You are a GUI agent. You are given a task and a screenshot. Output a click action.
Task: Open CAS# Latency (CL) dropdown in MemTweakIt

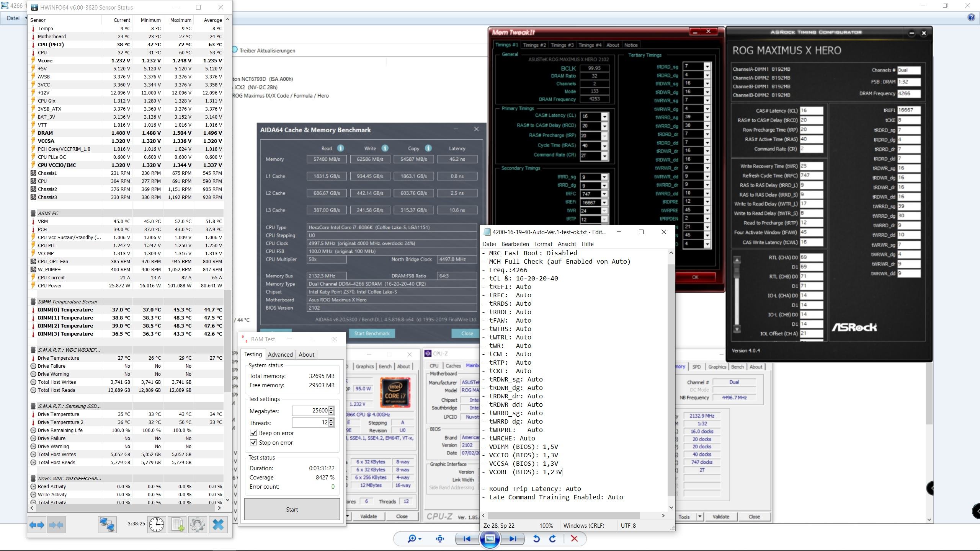pyautogui.click(x=604, y=116)
